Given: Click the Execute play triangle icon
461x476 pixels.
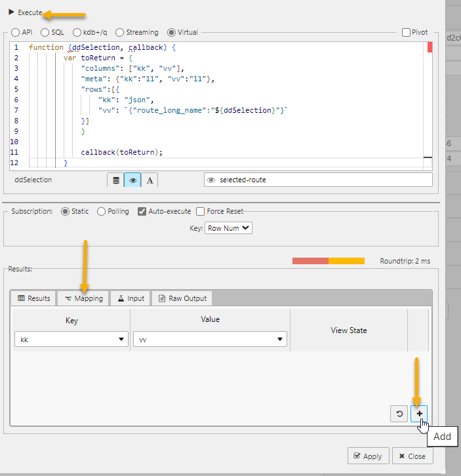Looking at the screenshot, I should pyautogui.click(x=11, y=12).
